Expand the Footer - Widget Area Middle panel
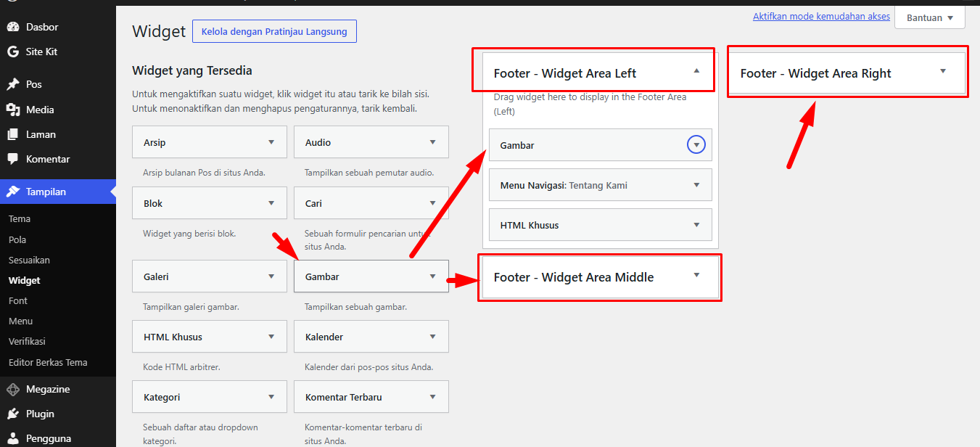This screenshot has width=980, height=447. coord(696,274)
